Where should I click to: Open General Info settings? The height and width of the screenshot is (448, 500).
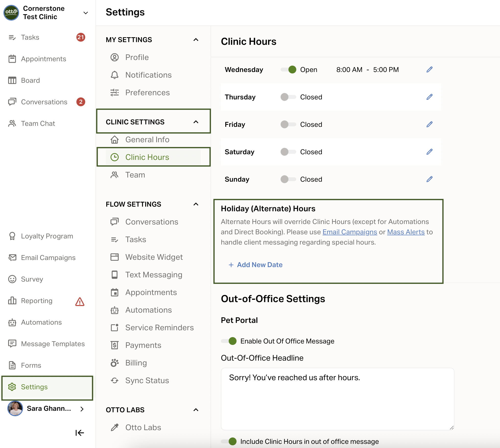click(147, 140)
